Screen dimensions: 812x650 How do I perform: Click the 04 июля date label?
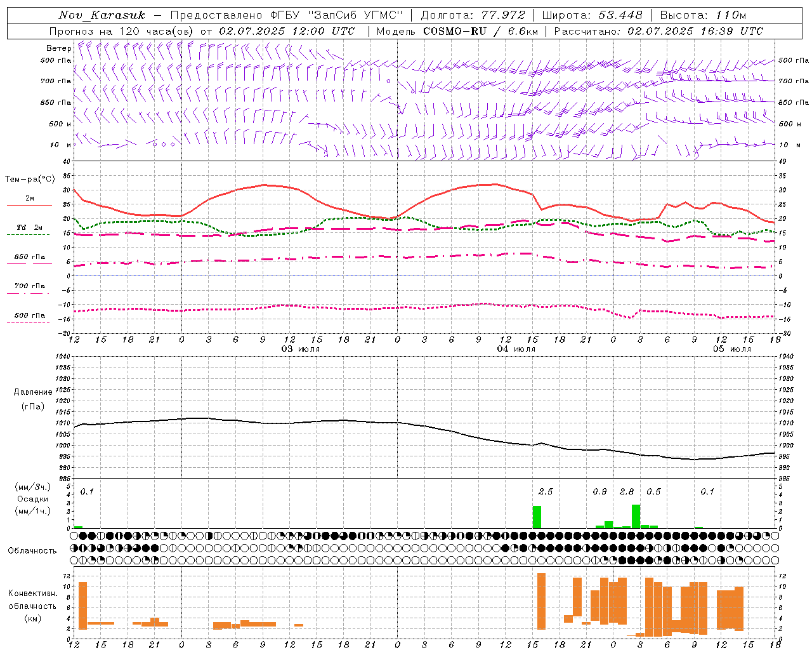[x=516, y=349]
